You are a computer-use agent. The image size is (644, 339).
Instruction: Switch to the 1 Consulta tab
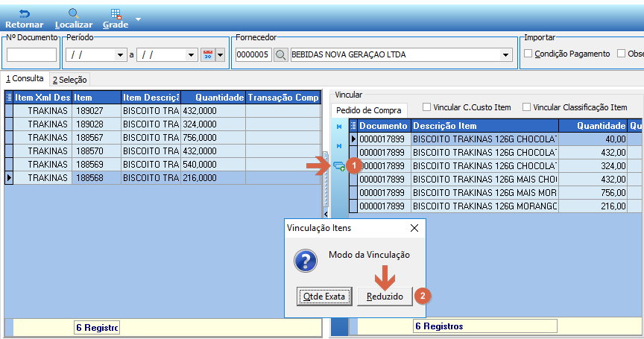point(25,78)
